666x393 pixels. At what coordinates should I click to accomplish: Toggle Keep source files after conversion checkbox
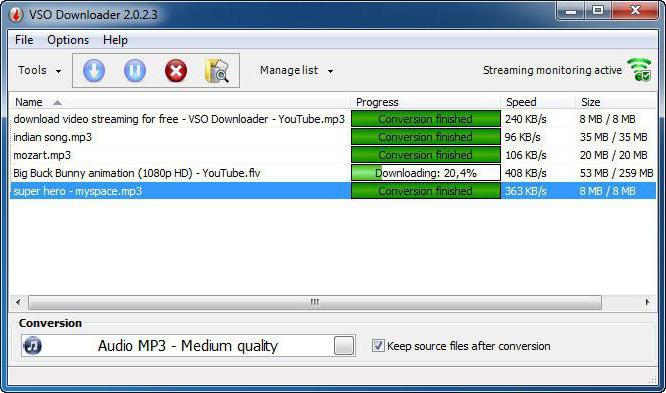tap(378, 345)
